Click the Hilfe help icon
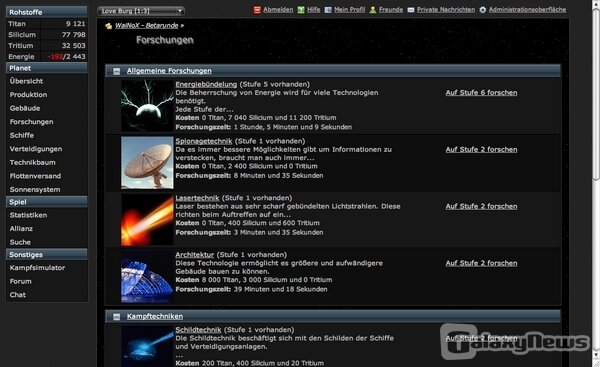600x367 pixels. 301,10
